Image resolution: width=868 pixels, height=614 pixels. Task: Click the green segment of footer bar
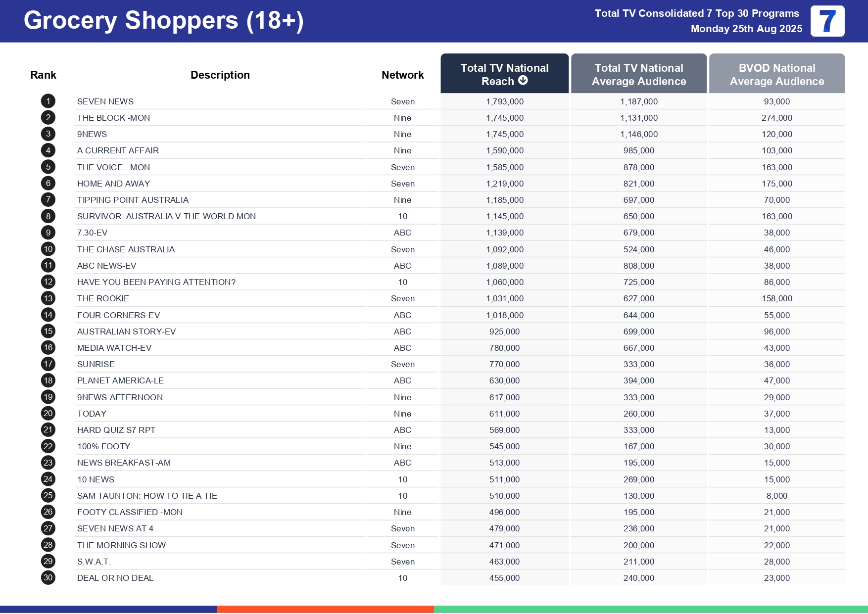(x=651, y=610)
